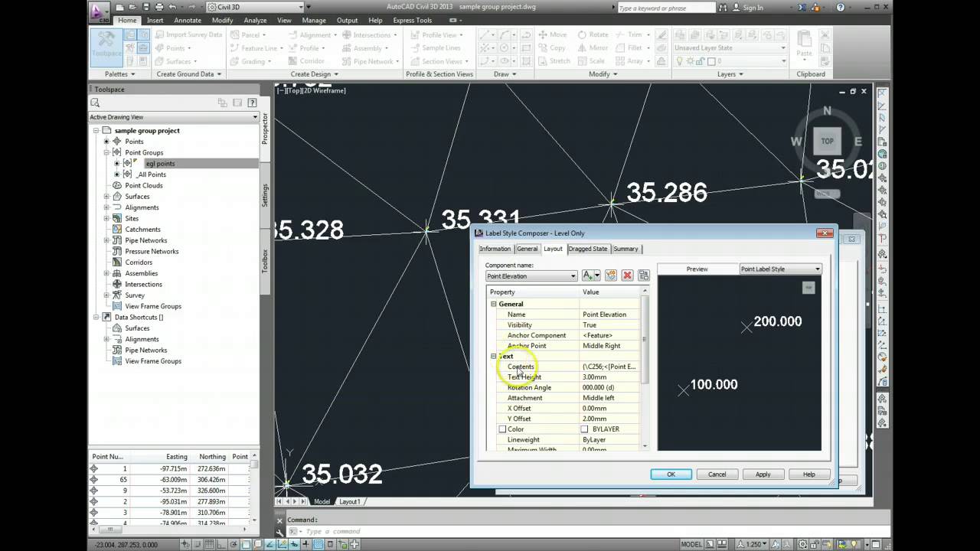Screen dimensions: 980x551
Task: Open the Prospector side tab
Action: point(266,130)
